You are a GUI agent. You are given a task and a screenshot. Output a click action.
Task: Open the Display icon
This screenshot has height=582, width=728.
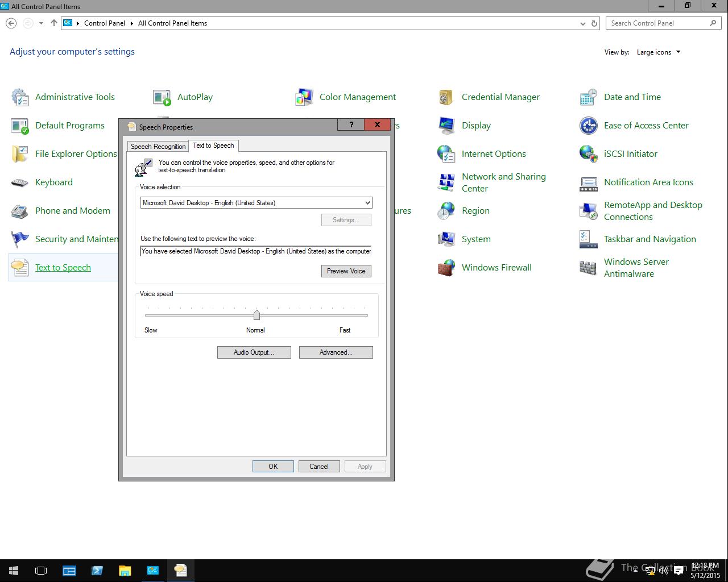pyautogui.click(x=446, y=126)
